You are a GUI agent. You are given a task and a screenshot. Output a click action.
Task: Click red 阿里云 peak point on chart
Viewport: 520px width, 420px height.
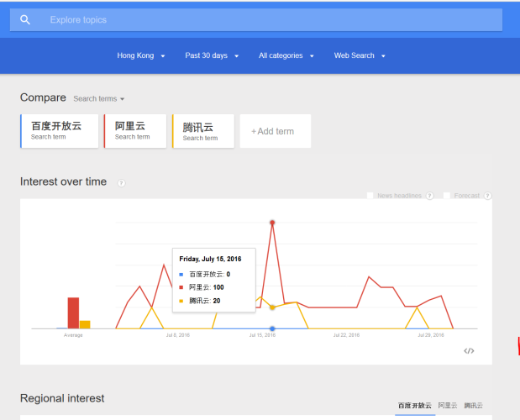[x=272, y=223]
